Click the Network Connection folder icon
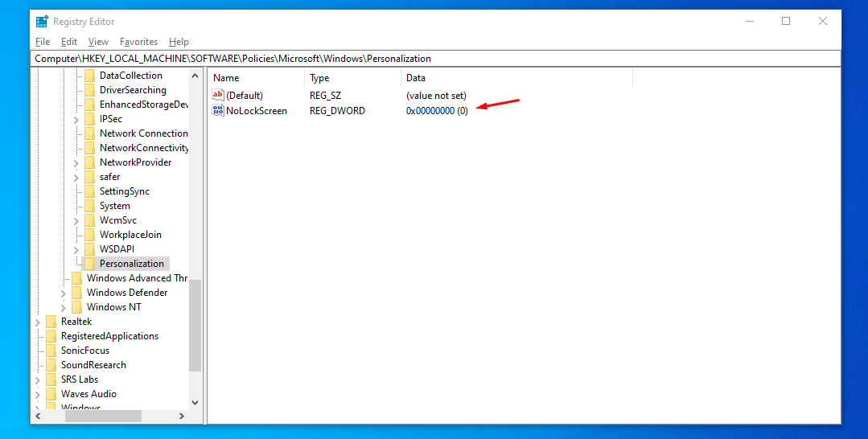Screen dimensions: 868x439 (x=89, y=133)
